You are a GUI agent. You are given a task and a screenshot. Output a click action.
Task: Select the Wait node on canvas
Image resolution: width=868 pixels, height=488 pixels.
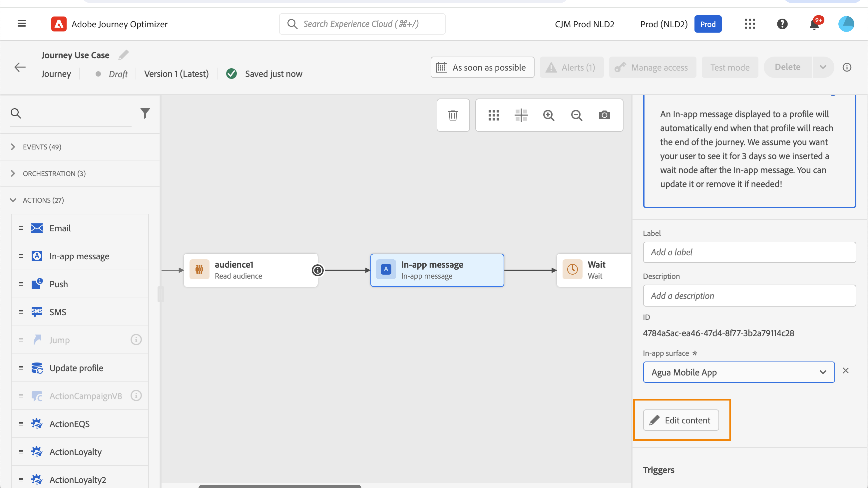point(594,270)
